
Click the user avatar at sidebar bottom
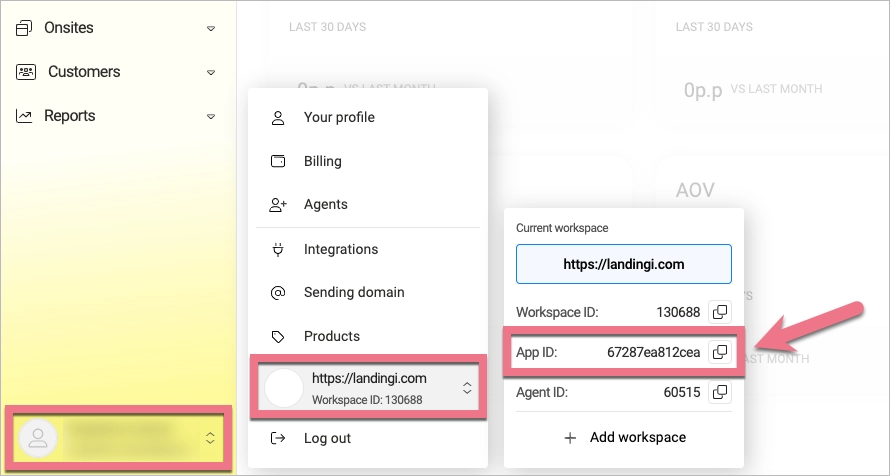coord(38,438)
